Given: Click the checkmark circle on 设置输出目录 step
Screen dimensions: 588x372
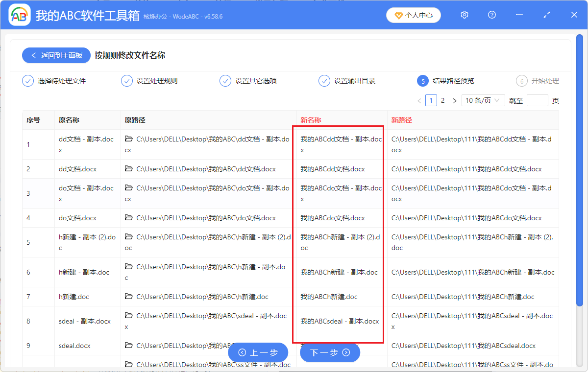Looking at the screenshot, I should [x=324, y=80].
